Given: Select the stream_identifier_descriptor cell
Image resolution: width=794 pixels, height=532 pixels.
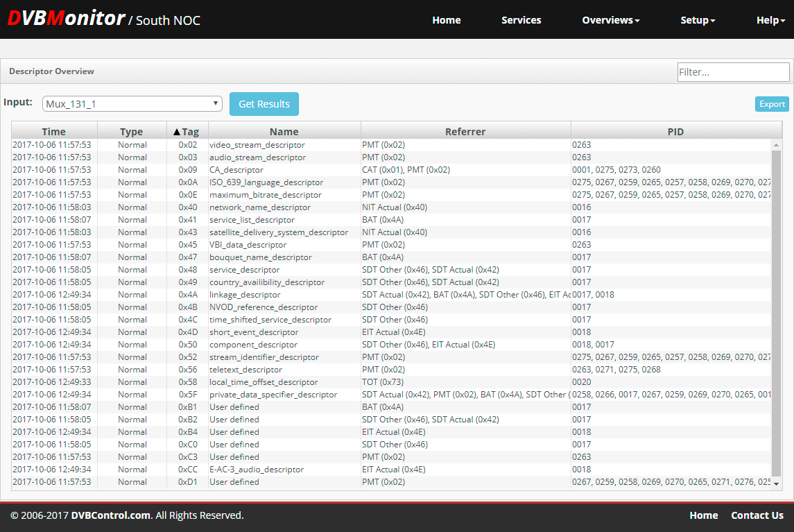Looking at the screenshot, I should (264, 357).
